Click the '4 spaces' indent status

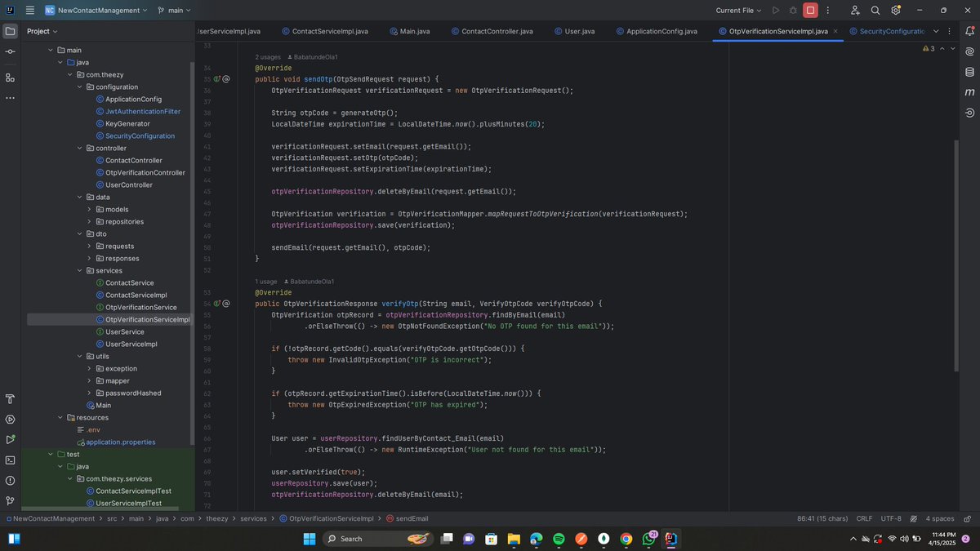point(939,518)
